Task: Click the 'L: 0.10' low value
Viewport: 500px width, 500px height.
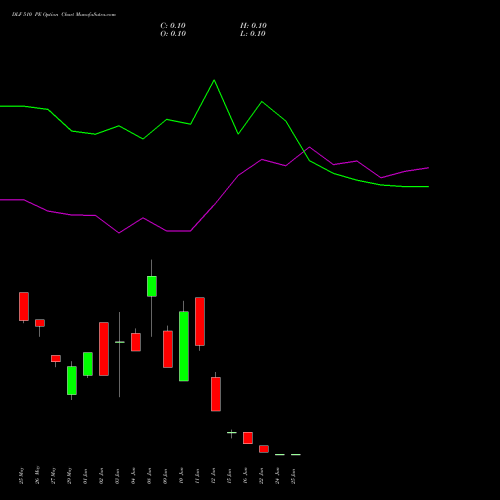Action: pyautogui.click(x=253, y=34)
